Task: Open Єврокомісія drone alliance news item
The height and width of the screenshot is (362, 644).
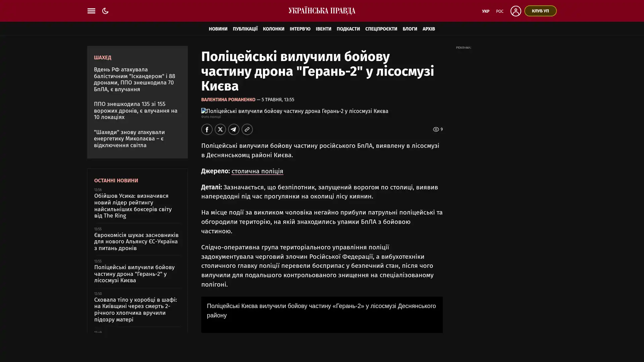Action: tap(137, 242)
